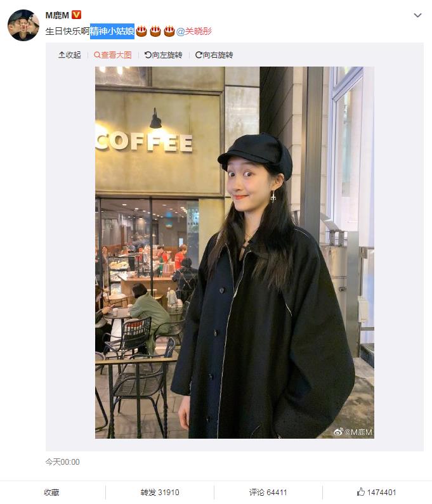Click the counterclockwise rotate arrow icon
This screenshot has height=504, width=432.
(x=148, y=55)
